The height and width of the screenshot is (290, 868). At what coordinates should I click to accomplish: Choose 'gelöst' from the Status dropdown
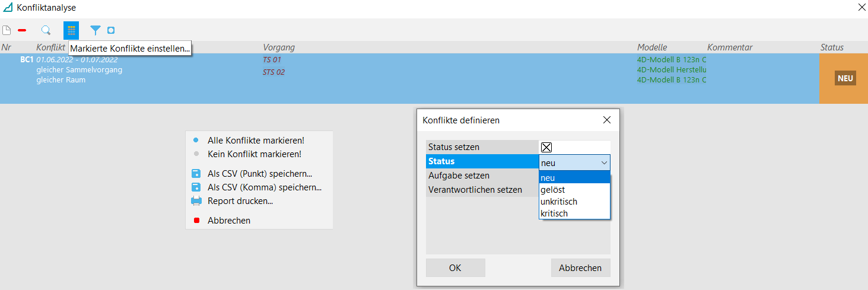tap(553, 189)
